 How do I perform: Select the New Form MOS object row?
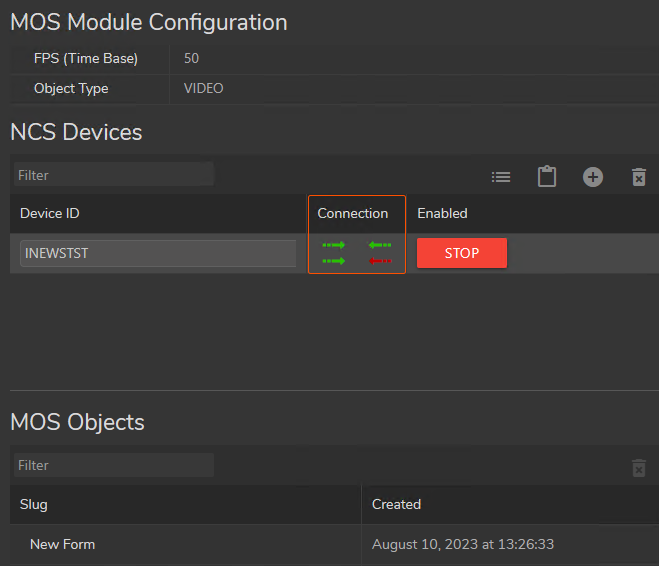pyautogui.click(x=63, y=545)
